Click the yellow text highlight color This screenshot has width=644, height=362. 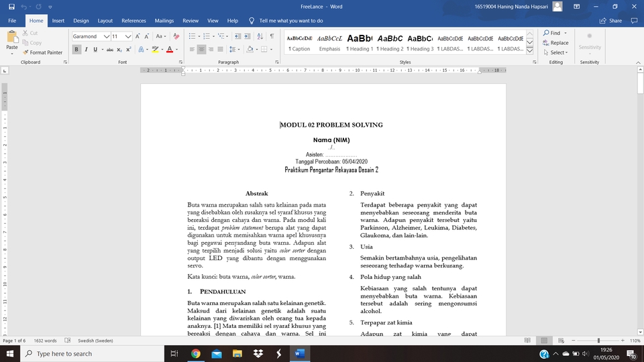(155, 50)
